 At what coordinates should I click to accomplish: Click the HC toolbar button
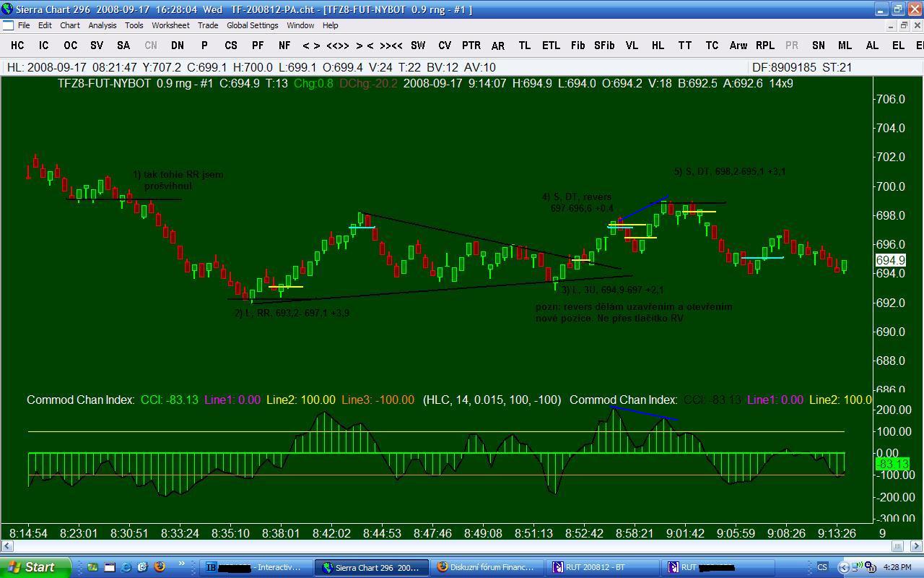pos(17,45)
